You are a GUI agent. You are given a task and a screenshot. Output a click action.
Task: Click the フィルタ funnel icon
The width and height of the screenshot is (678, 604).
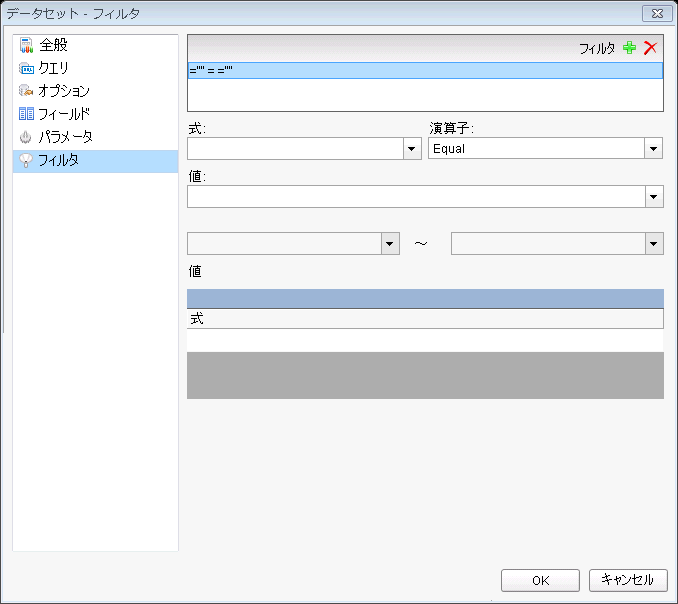[26, 161]
